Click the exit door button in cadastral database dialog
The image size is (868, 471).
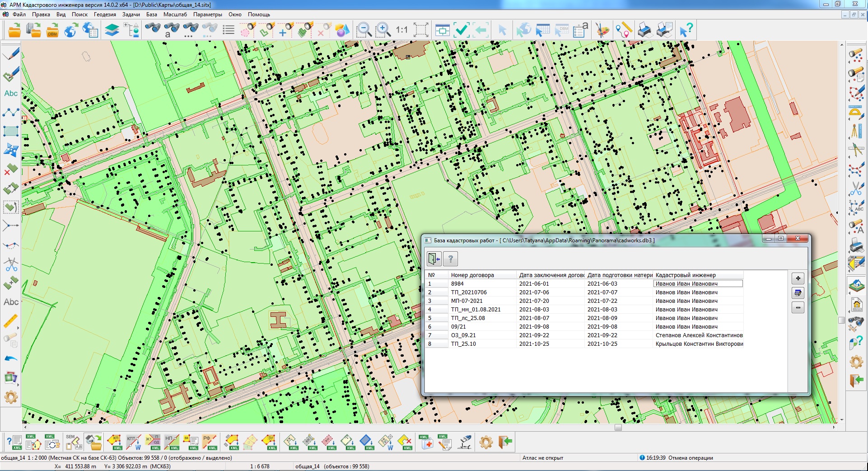click(434, 259)
